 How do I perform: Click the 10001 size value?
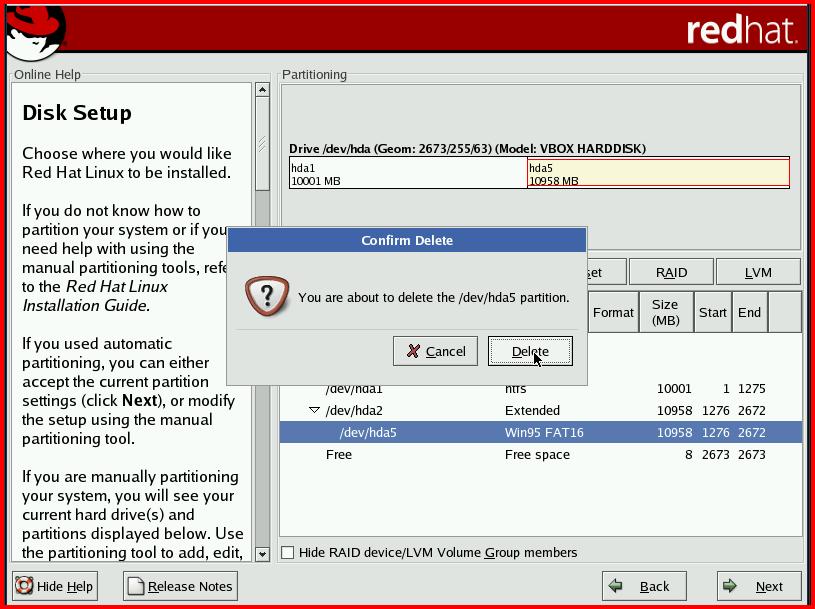pos(674,389)
